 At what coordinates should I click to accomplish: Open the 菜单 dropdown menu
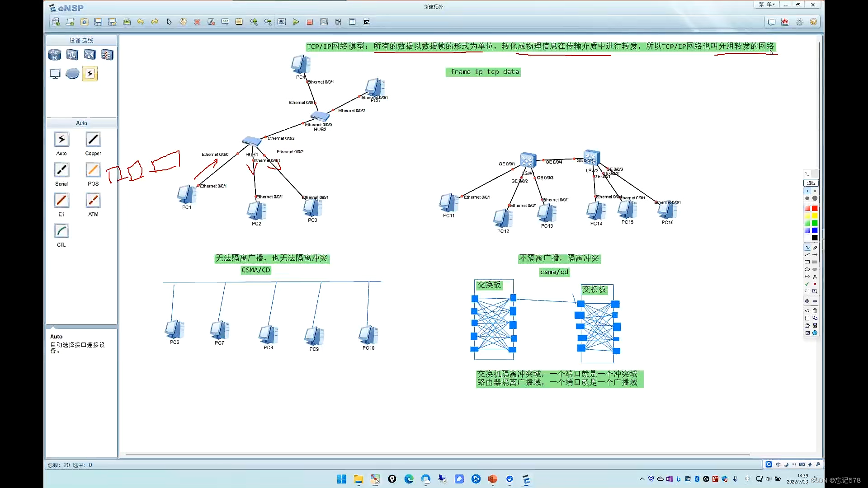766,5
